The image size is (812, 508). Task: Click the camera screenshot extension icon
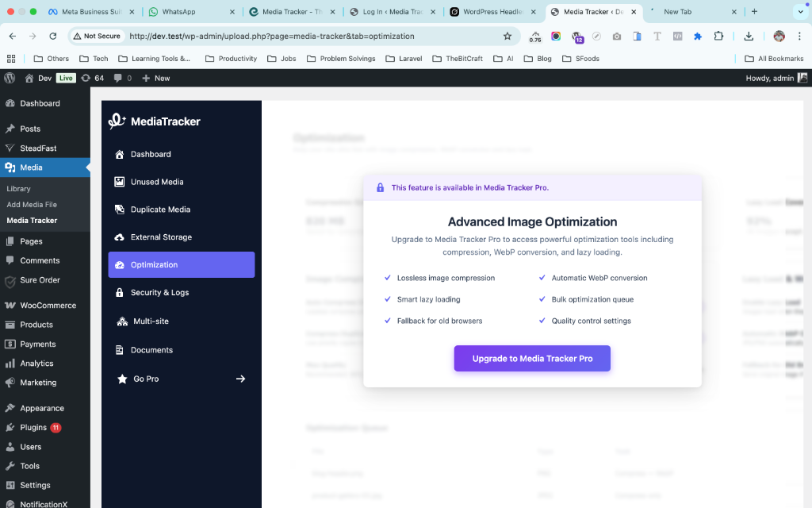[x=617, y=37]
